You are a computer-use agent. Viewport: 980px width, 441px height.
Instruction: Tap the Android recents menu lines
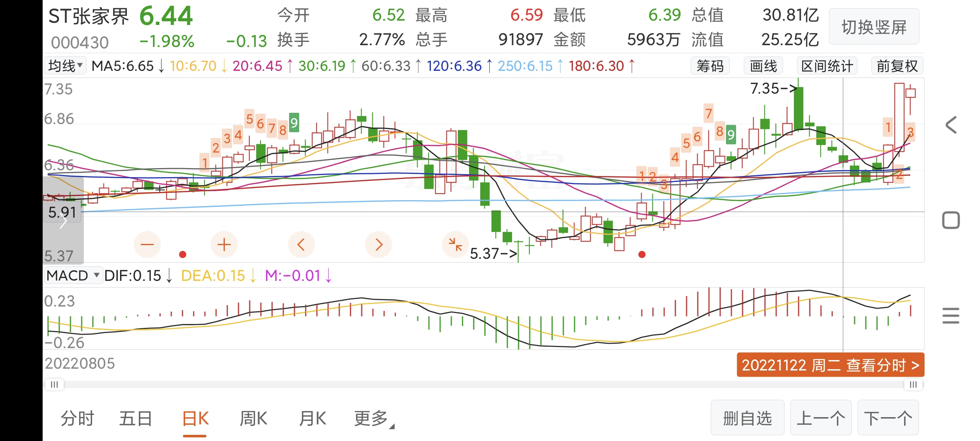coord(951,316)
